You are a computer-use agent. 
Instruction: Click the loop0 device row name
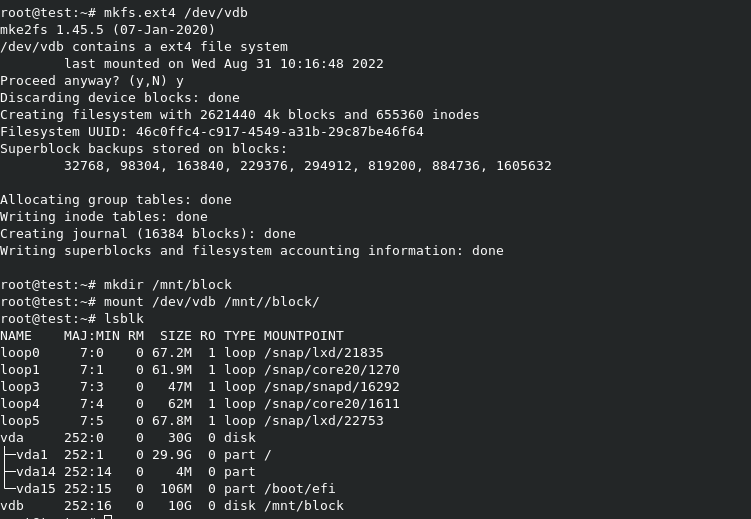click(x=20, y=352)
